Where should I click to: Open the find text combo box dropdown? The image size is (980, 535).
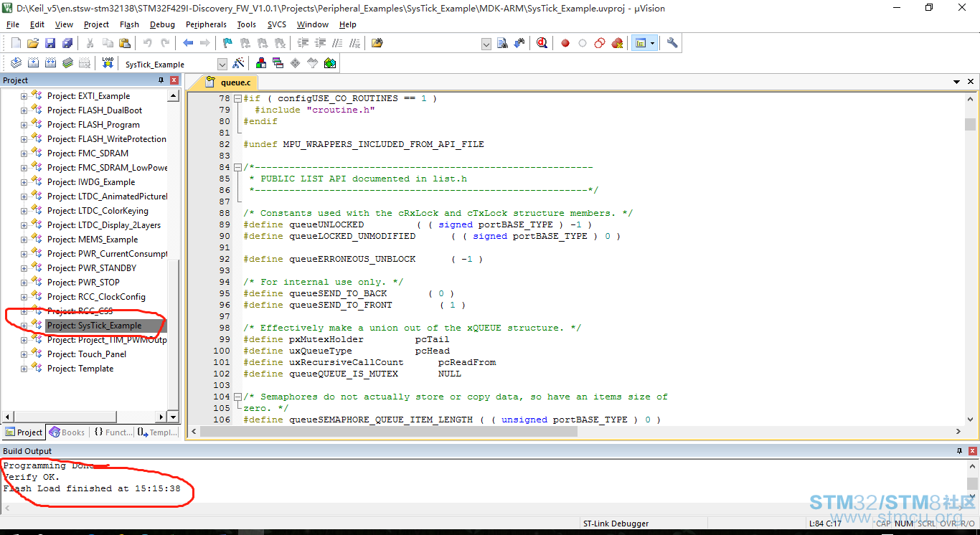(x=486, y=44)
